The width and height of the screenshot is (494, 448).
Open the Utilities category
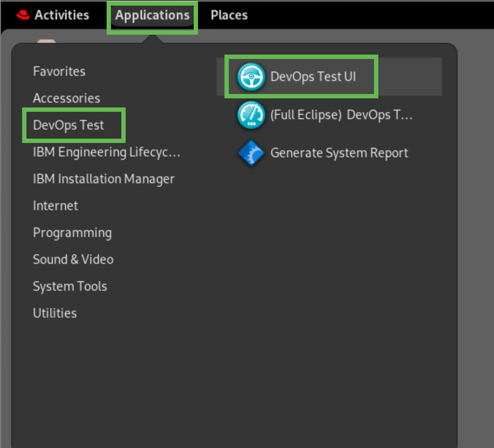coord(55,313)
